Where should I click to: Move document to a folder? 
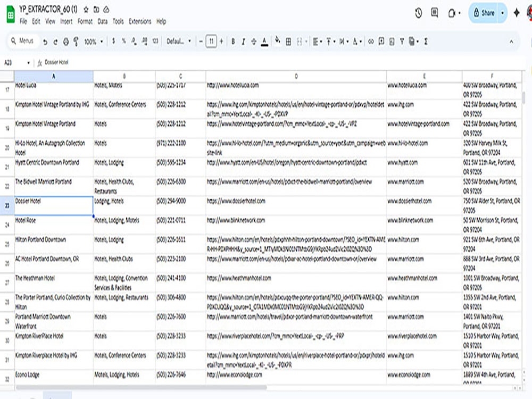tap(96, 10)
